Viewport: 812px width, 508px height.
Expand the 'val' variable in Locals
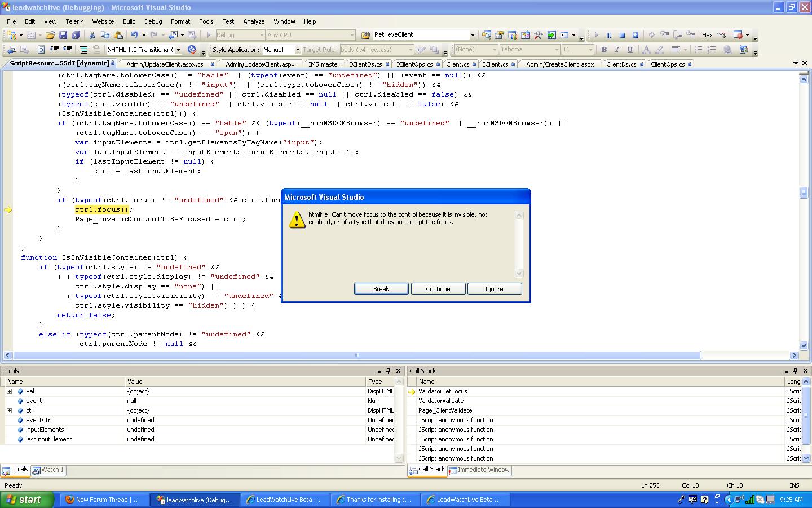point(9,391)
